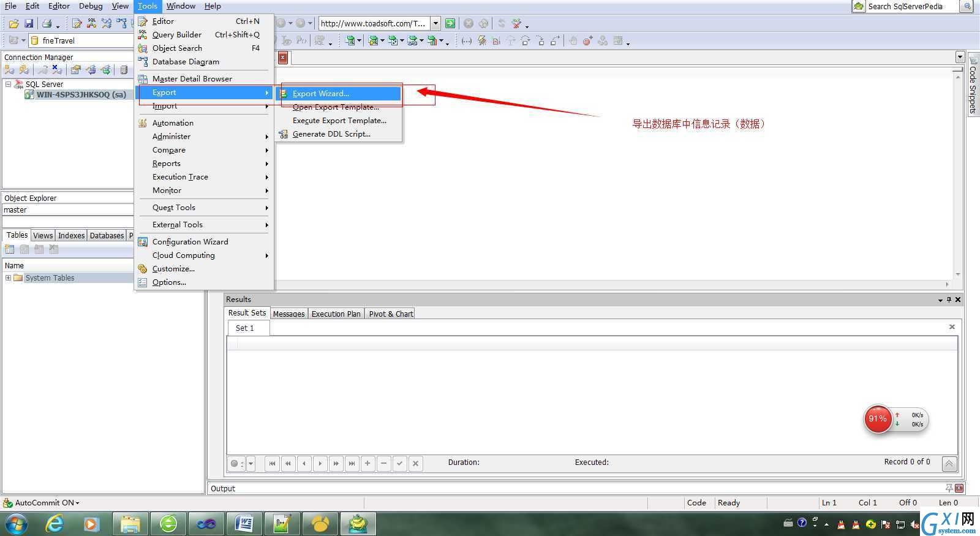Switch to the Execution Plan tab
The image size is (980, 536).
336,314
